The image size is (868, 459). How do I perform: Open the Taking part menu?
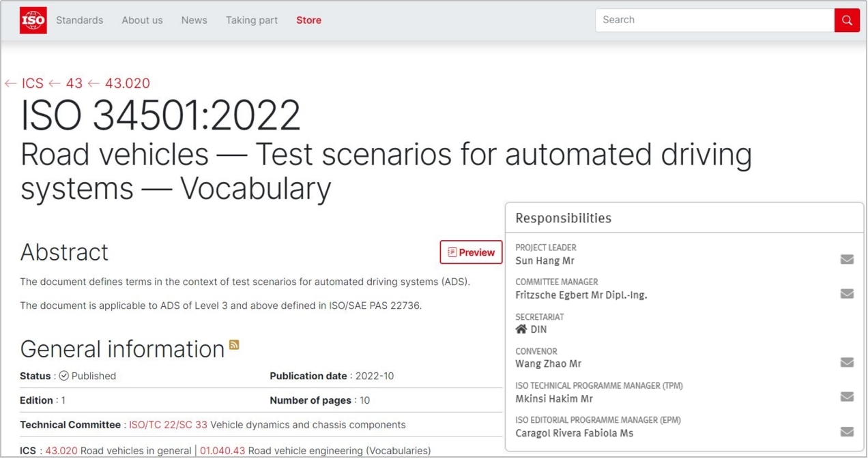[x=252, y=20]
